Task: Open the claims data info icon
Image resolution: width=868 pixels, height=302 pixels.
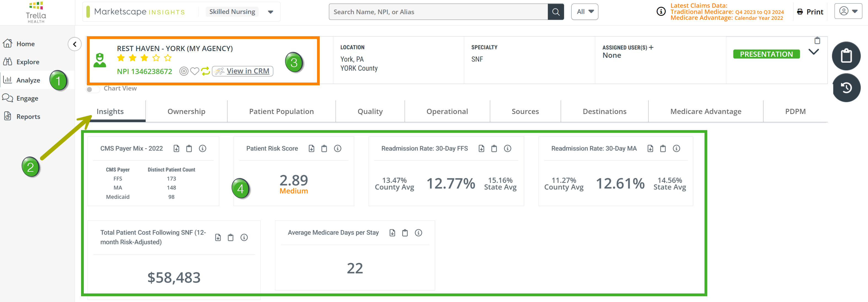Action: 661,12
